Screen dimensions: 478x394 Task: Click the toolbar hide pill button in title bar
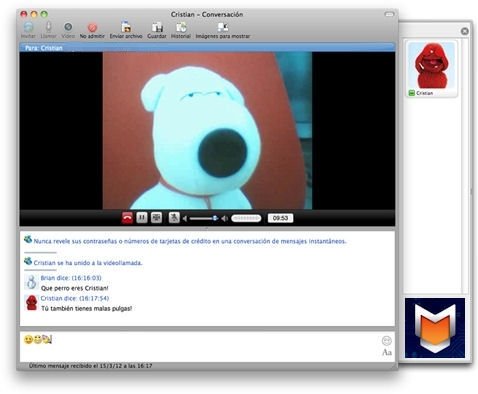(x=389, y=14)
